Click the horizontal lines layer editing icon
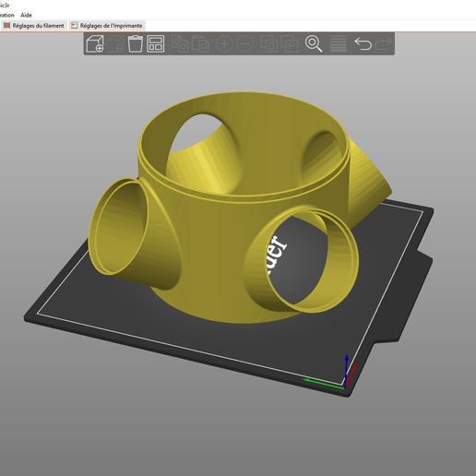476x476 pixels. 338,43
